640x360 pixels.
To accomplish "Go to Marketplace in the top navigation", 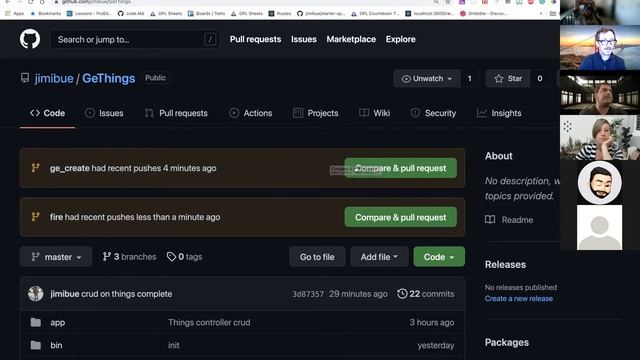I will pos(351,39).
